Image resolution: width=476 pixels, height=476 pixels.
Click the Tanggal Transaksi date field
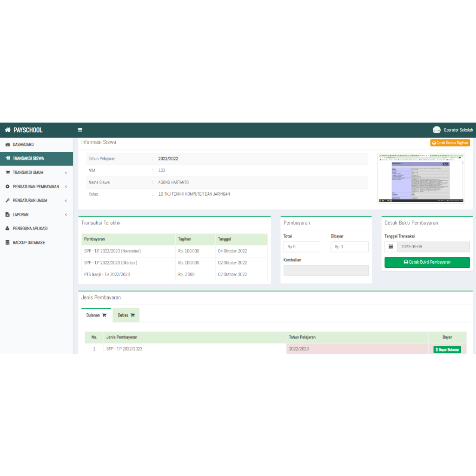434,247
